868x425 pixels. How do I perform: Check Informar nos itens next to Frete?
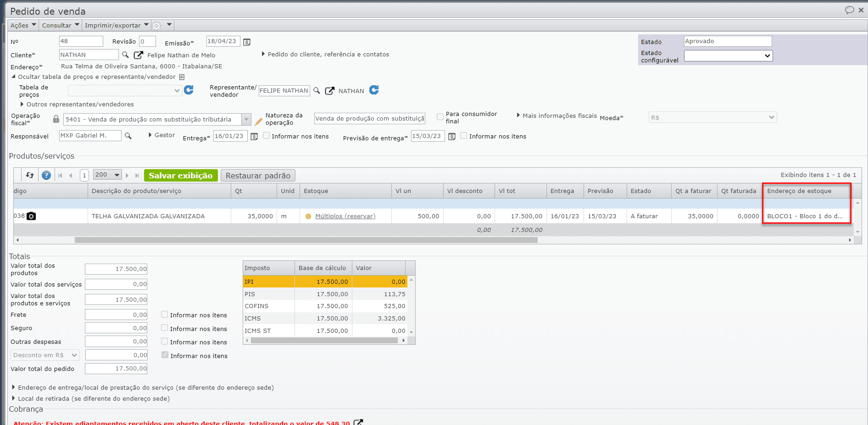tap(165, 315)
